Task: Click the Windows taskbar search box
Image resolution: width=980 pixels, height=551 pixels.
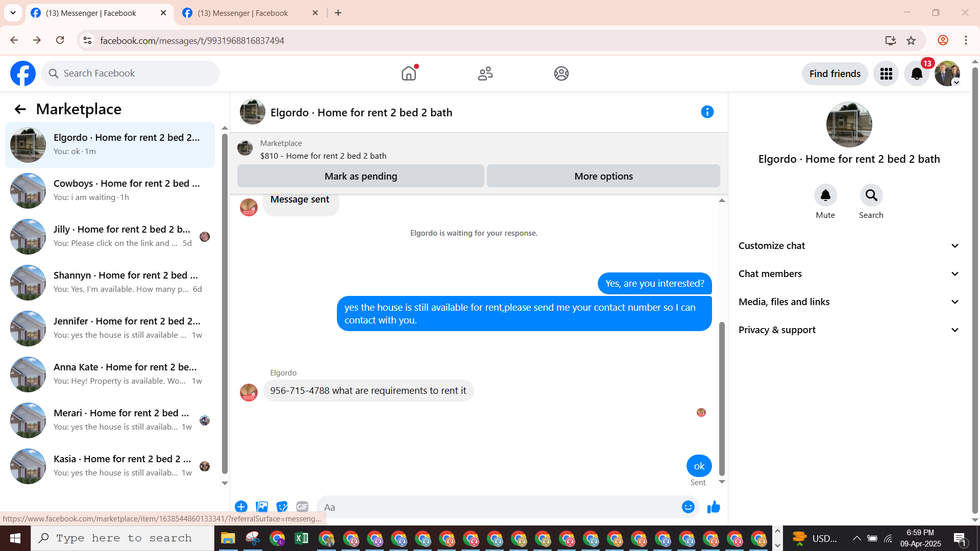Action: coord(122,538)
